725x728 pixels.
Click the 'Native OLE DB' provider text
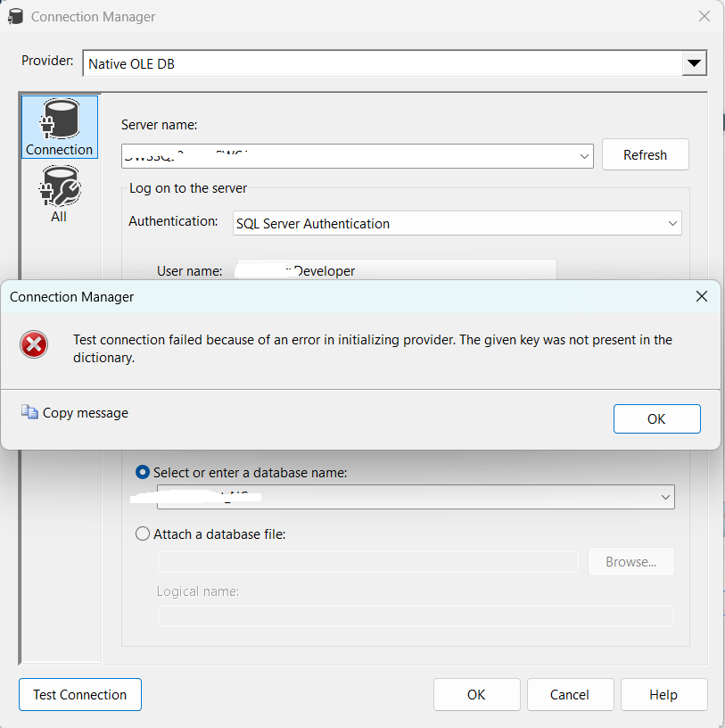point(131,64)
